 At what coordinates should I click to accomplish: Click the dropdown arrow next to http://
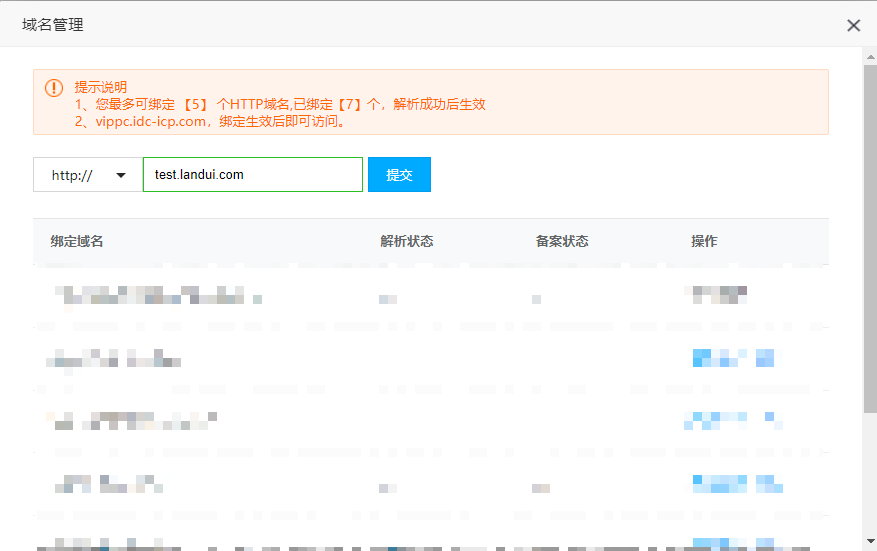122,175
